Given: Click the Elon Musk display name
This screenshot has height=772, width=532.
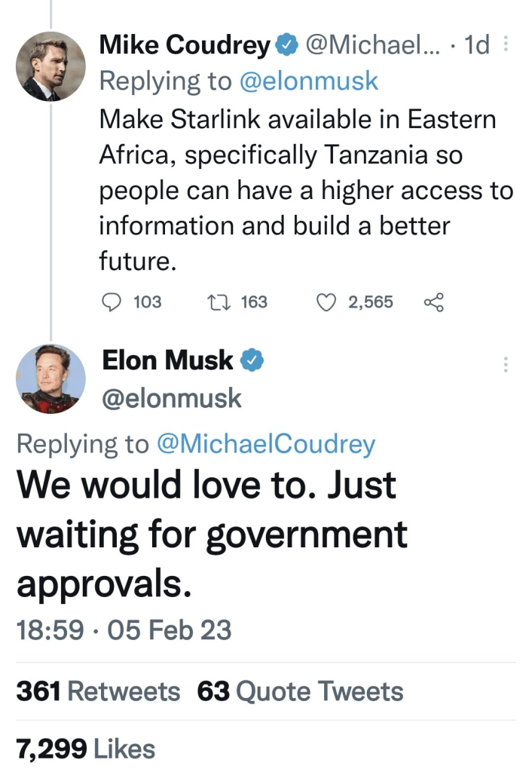Looking at the screenshot, I should (168, 361).
